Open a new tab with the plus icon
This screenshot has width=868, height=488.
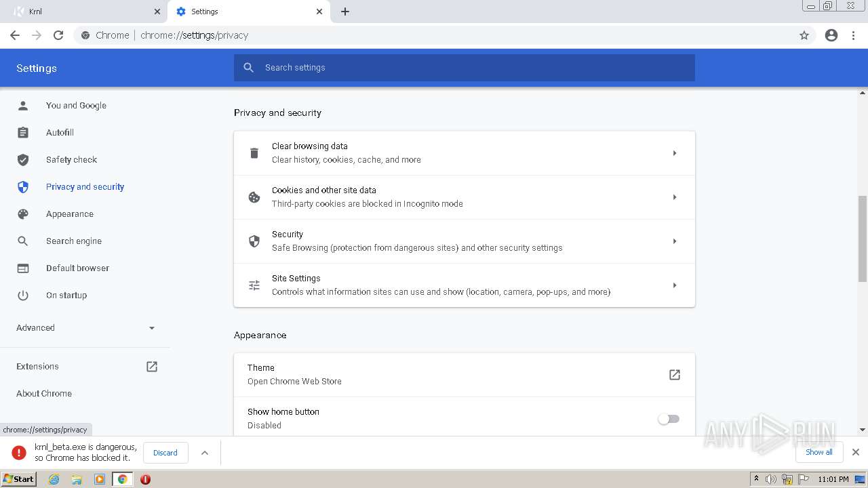coord(345,12)
